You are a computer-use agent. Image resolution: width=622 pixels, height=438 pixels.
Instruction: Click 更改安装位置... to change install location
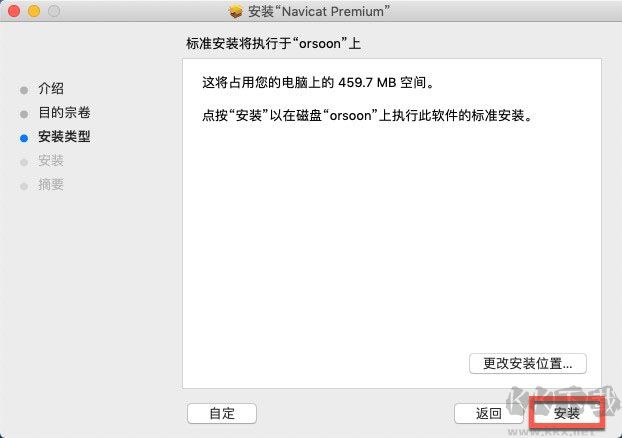(x=528, y=363)
